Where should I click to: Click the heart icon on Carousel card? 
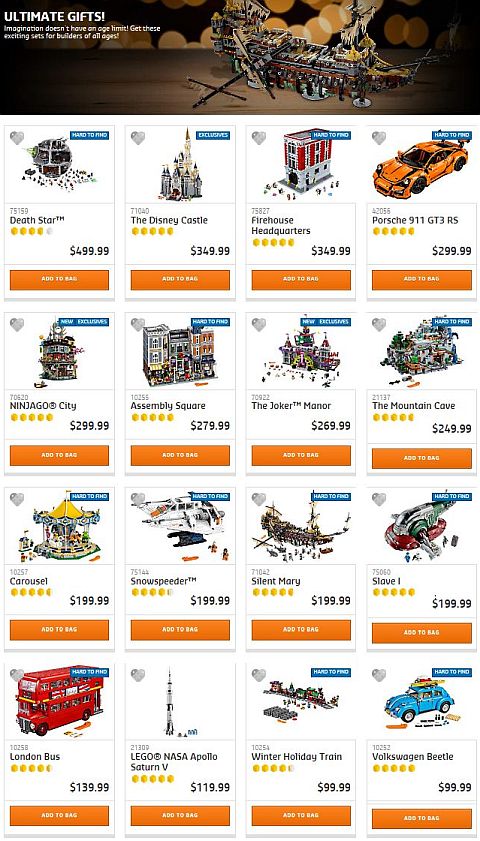pyautogui.click(x=17, y=499)
